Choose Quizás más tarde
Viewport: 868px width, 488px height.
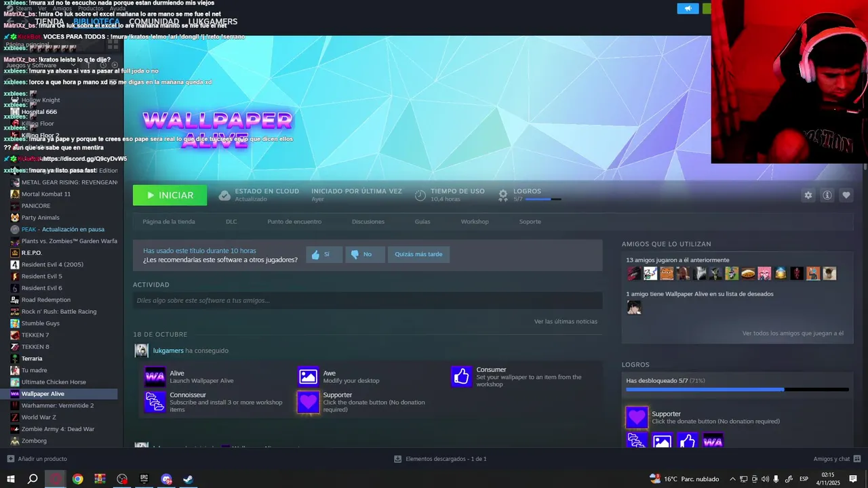coord(418,254)
